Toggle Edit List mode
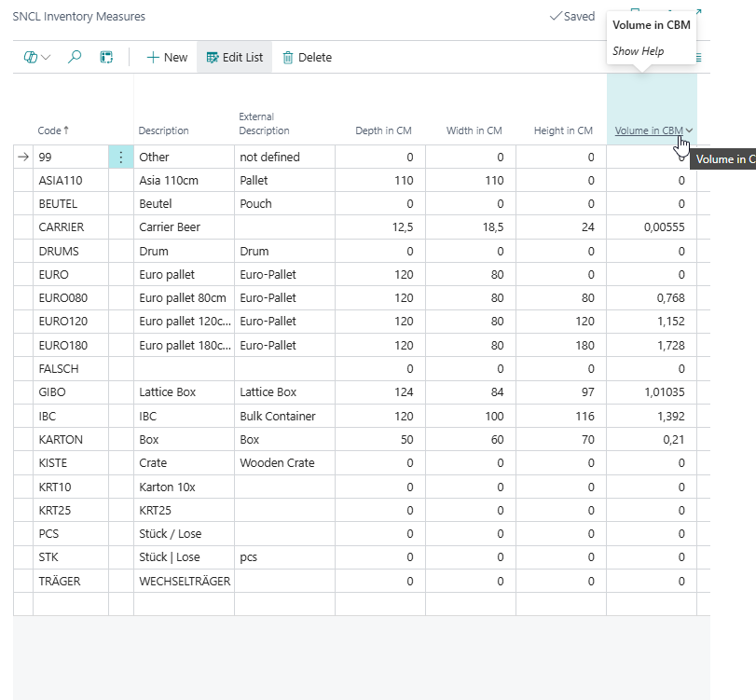The width and height of the screenshot is (756, 700). coord(234,57)
